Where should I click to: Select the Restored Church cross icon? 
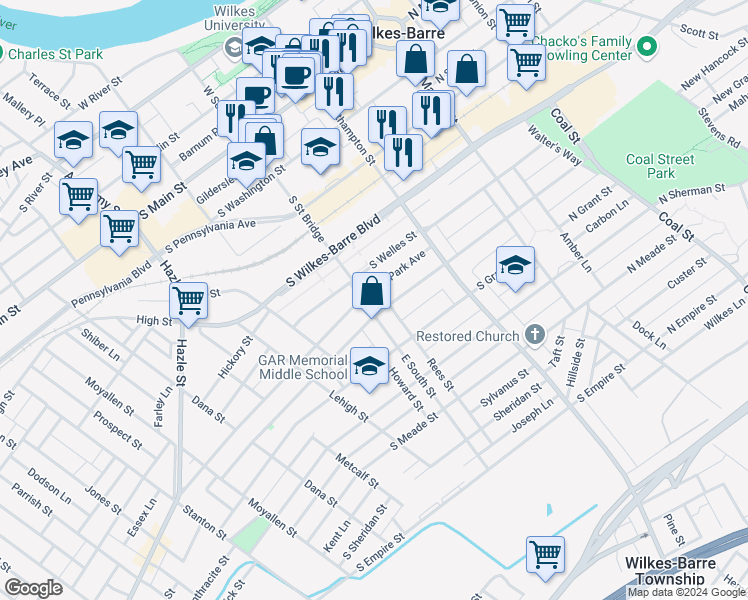click(x=534, y=334)
